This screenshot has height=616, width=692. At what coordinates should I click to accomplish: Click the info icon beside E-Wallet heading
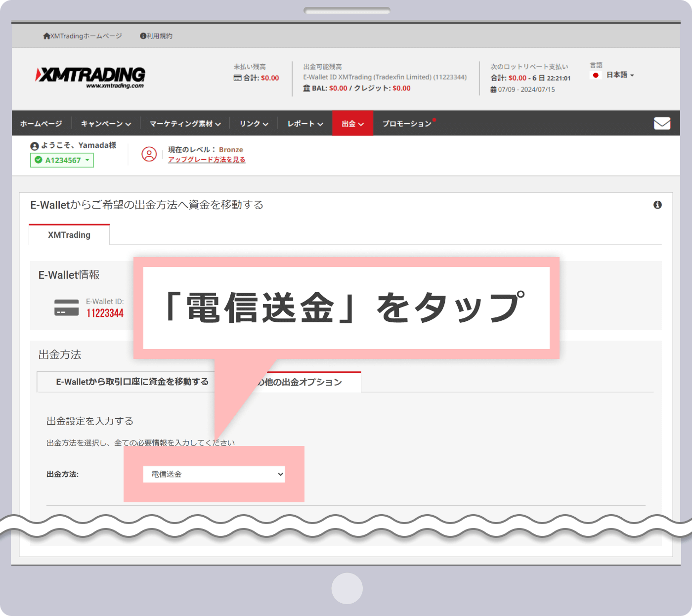pyautogui.click(x=657, y=205)
